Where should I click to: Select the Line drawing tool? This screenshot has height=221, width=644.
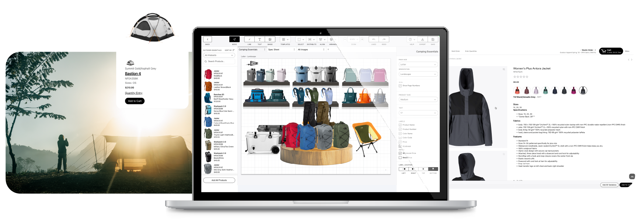point(249,39)
